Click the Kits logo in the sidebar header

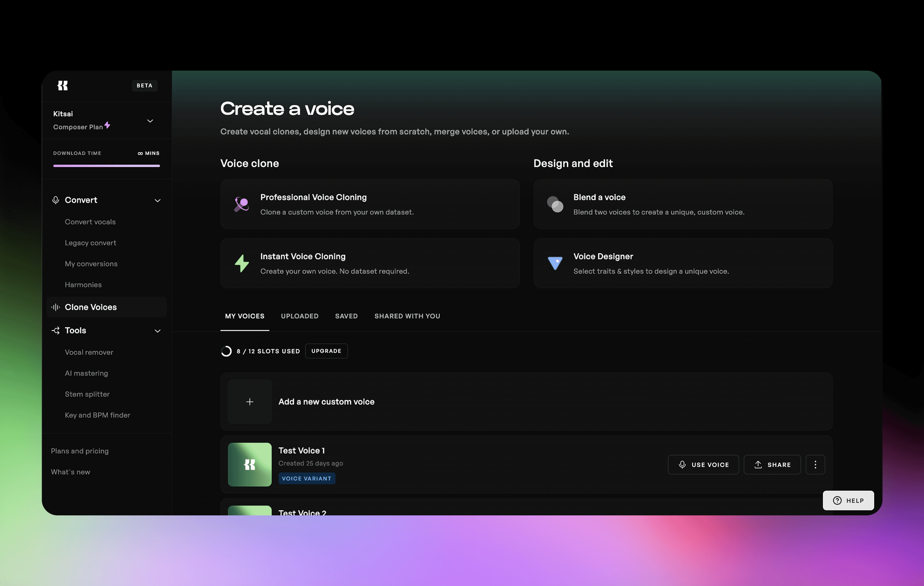(x=62, y=85)
